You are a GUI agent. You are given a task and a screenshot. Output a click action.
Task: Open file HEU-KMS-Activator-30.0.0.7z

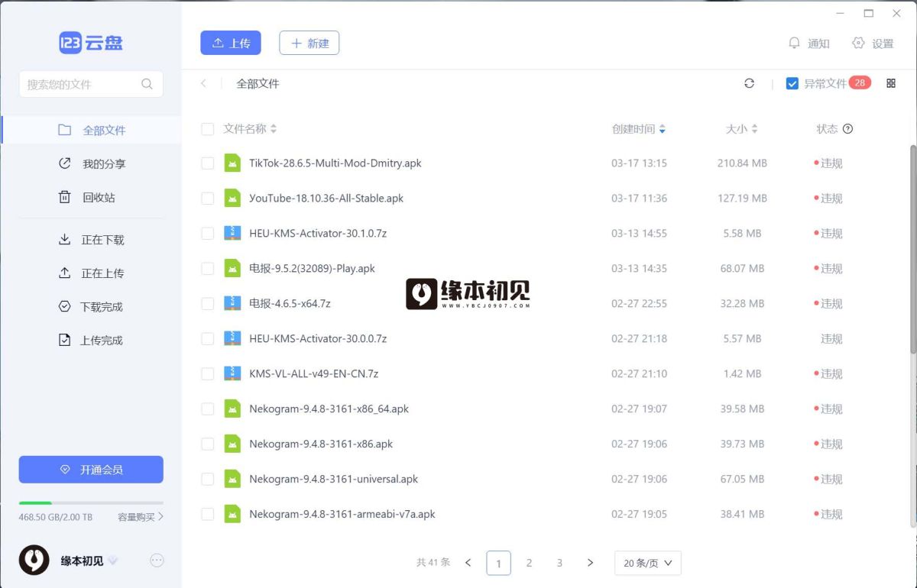(x=318, y=338)
